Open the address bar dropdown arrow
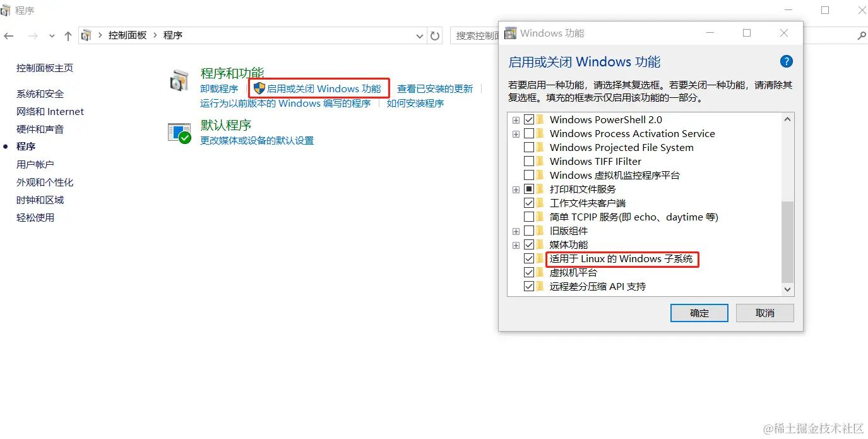The image size is (868, 439). tap(419, 36)
